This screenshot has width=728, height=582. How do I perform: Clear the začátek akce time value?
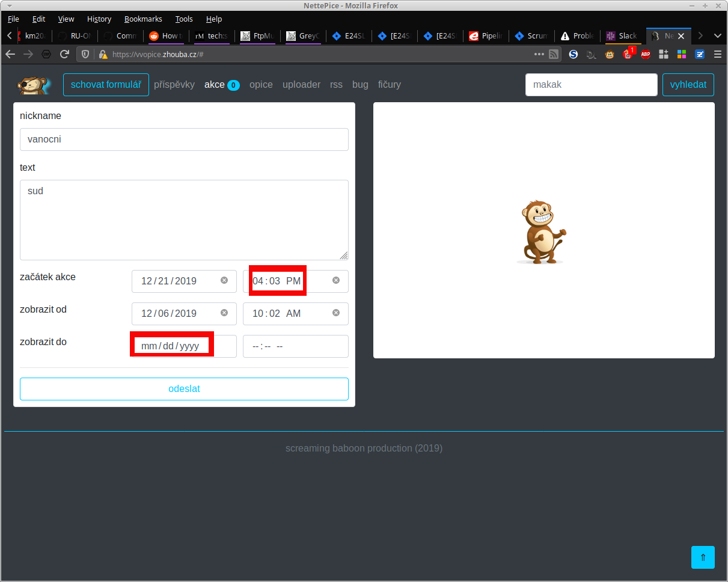coord(336,280)
